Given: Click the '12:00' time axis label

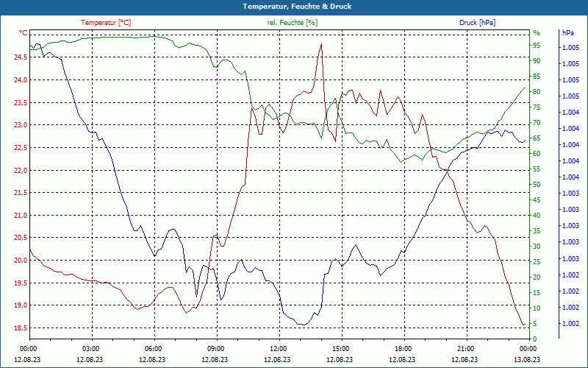Looking at the screenshot, I should (279, 348).
